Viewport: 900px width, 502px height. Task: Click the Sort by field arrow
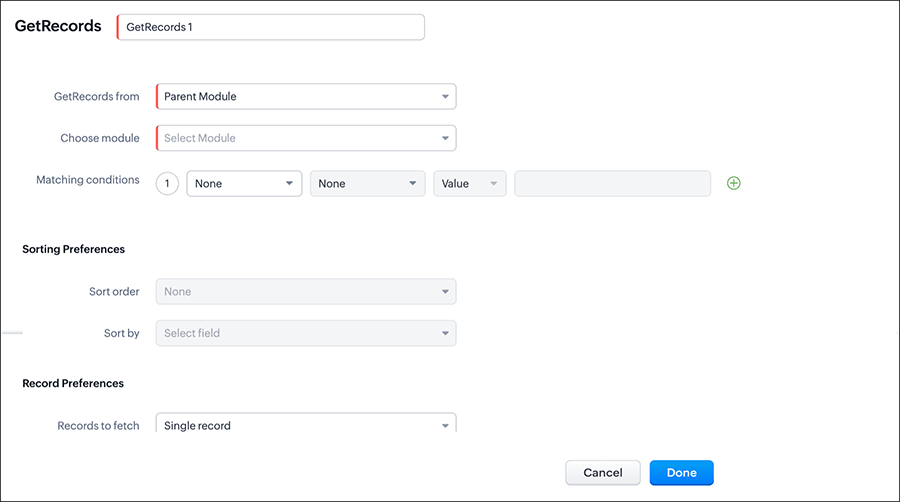click(445, 333)
